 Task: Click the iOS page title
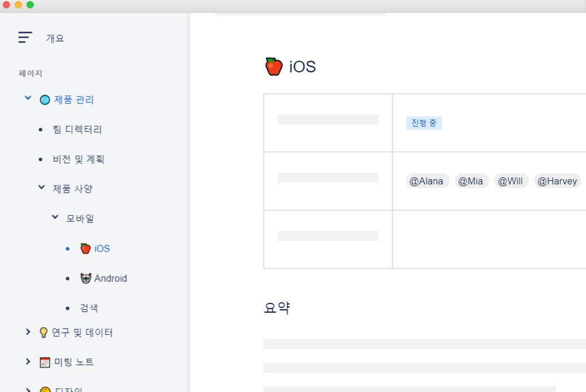pos(303,67)
